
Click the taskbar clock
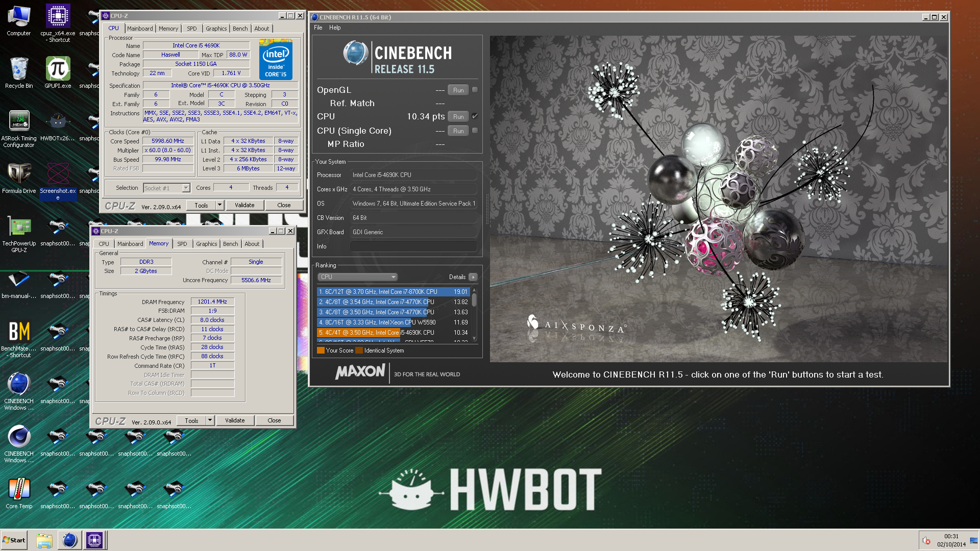coord(951,540)
